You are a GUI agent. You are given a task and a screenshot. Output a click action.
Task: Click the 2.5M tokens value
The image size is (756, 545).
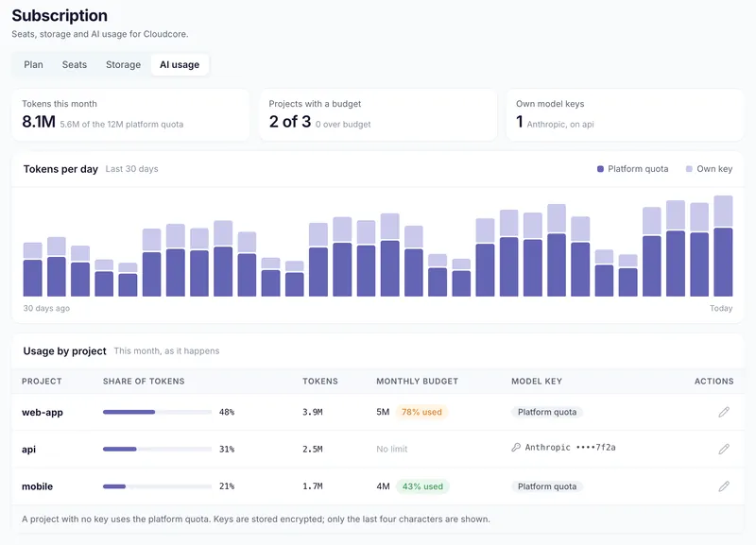tap(313, 449)
